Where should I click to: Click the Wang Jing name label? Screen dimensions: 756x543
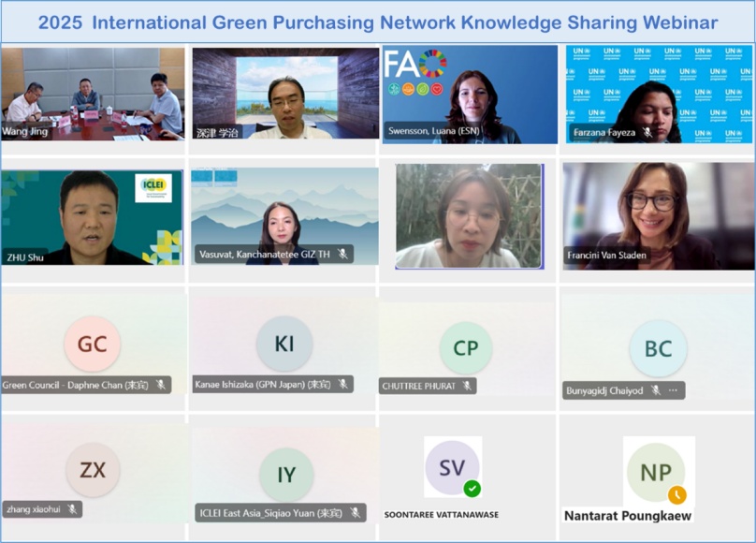(23, 131)
